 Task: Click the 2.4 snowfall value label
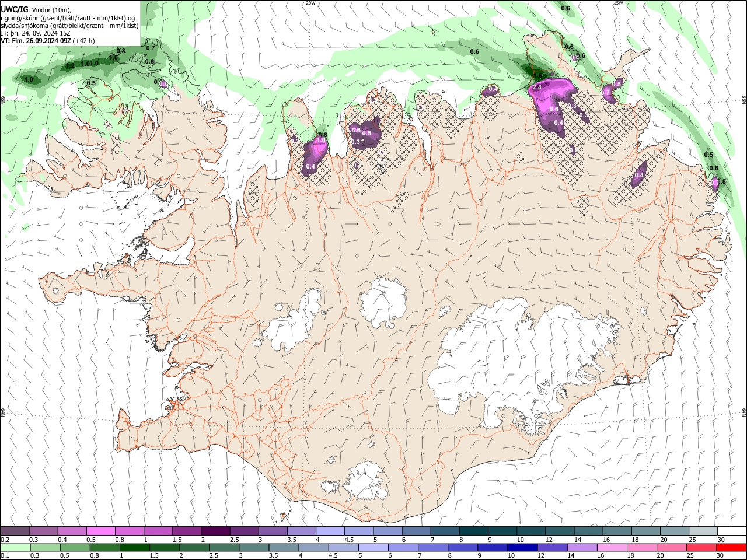click(x=537, y=86)
